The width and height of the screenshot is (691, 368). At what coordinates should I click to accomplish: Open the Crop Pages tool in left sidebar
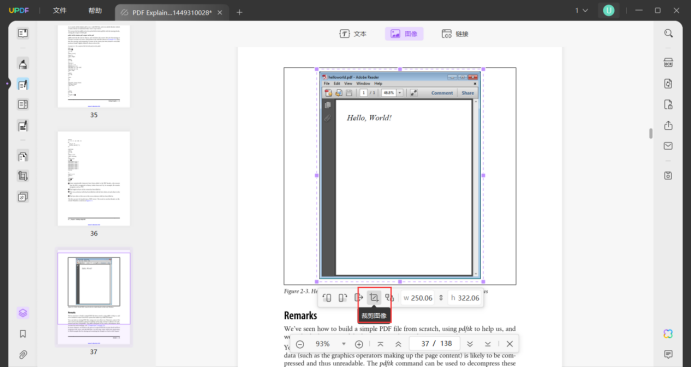tap(23, 176)
